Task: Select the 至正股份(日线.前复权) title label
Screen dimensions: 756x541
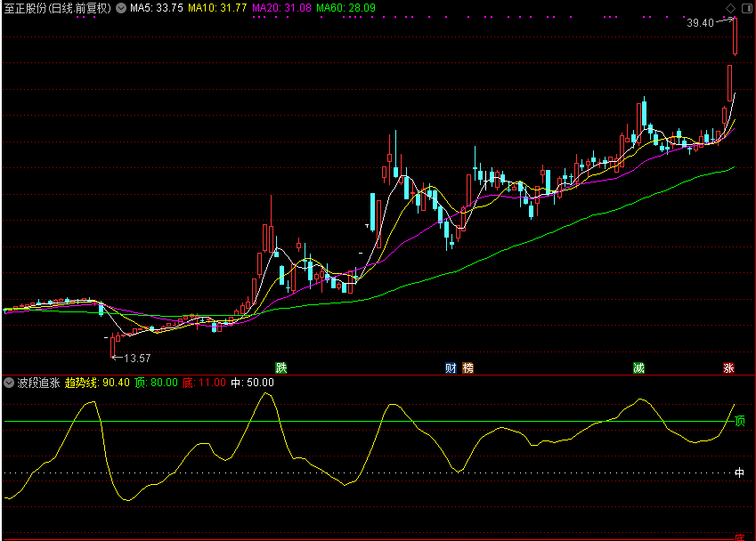Action: tap(57, 8)
